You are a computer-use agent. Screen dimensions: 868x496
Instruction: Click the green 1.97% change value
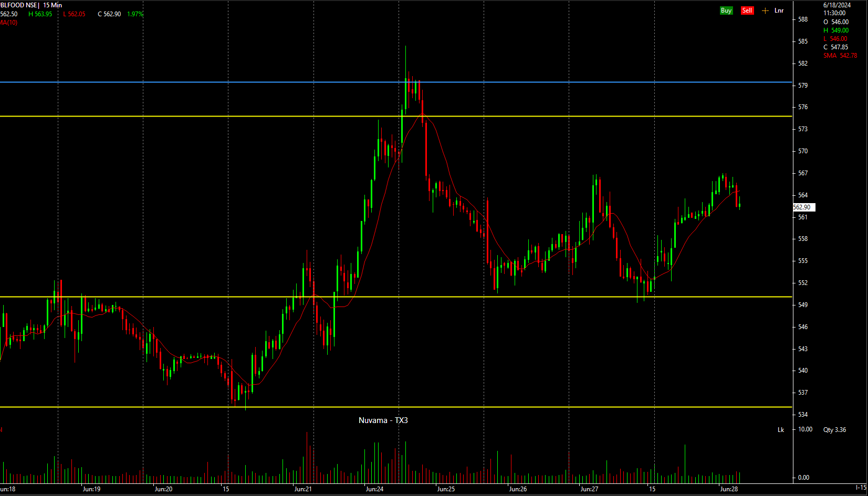(135, 14)
